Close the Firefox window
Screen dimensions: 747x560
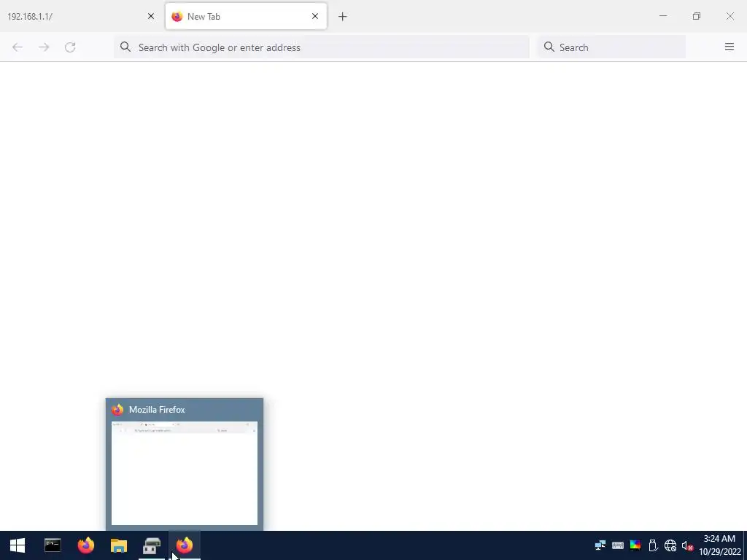729,16
